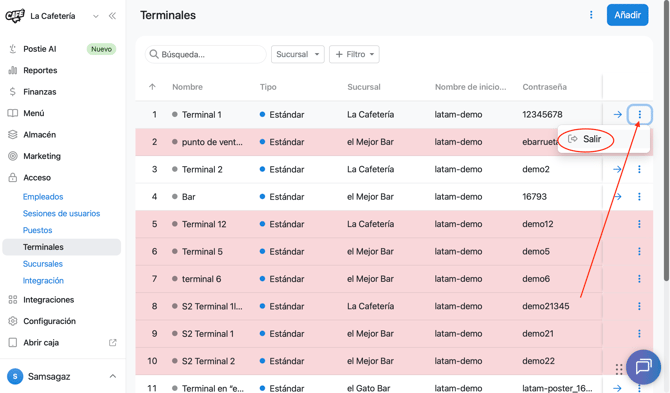Open Configuración settings
This screenshot has width=670, height=393.
49,321
